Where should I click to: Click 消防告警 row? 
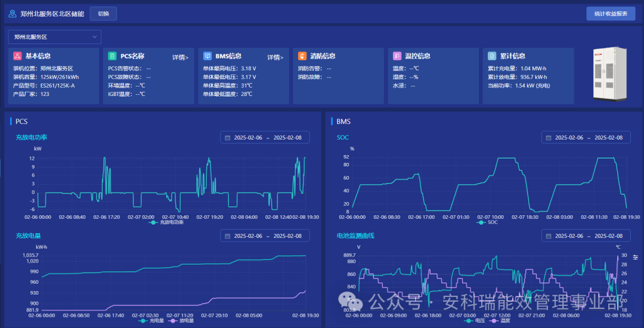coord(315,69)
